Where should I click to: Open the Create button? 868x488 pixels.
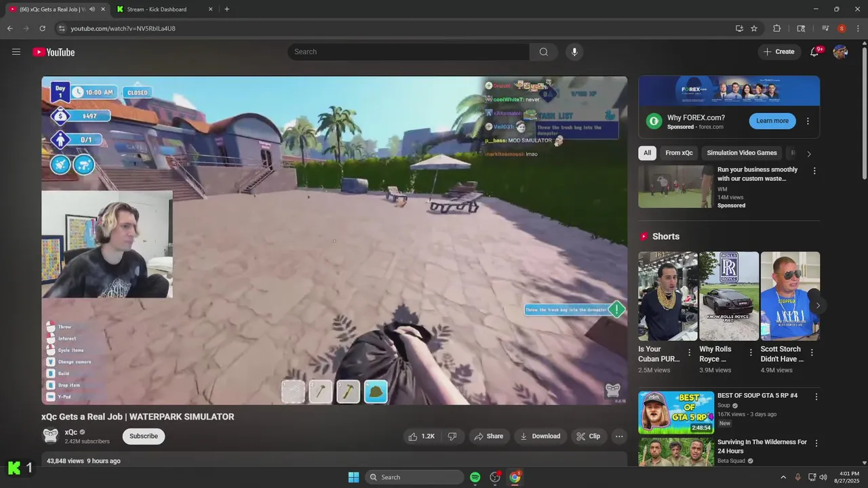(x=779, y=52)
